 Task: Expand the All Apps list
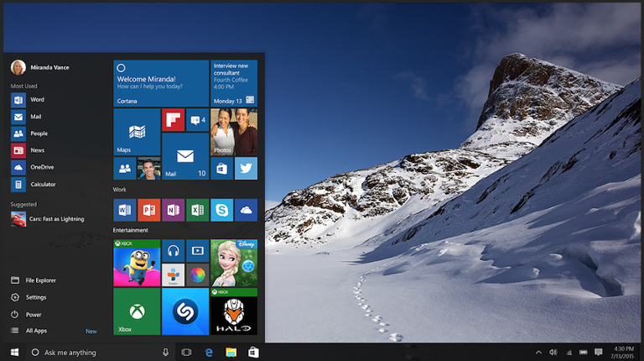(36, 331)
